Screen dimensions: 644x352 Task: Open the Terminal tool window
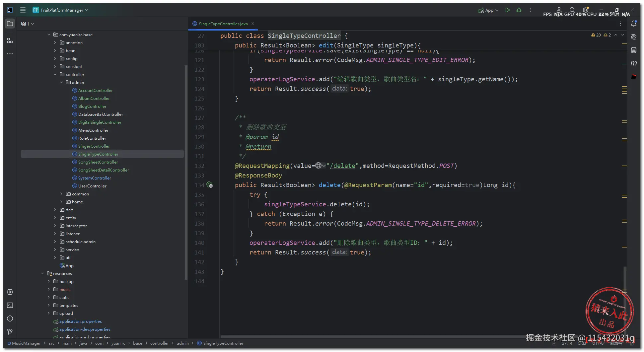10,305
